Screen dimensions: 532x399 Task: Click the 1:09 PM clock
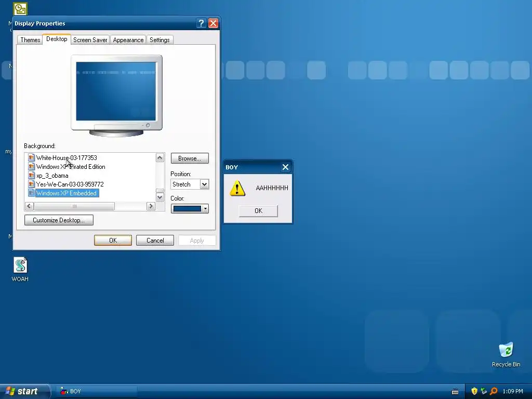click(x=513, y=391)
